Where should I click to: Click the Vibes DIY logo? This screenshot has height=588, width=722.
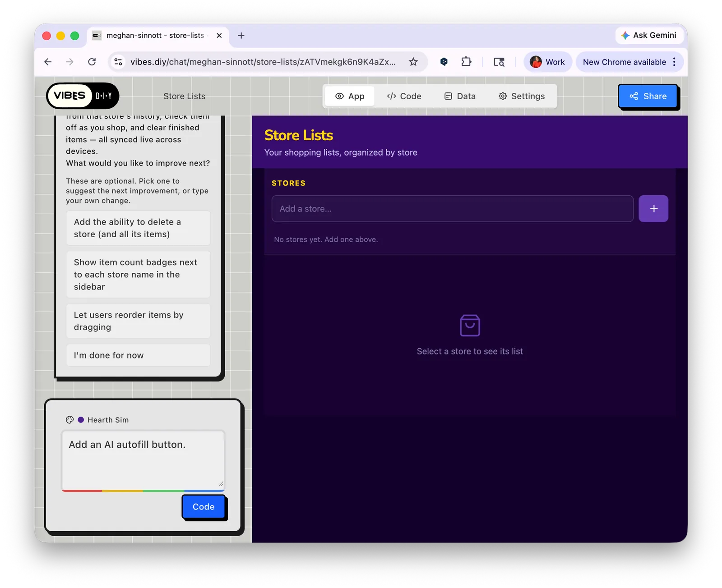[83, 96]
